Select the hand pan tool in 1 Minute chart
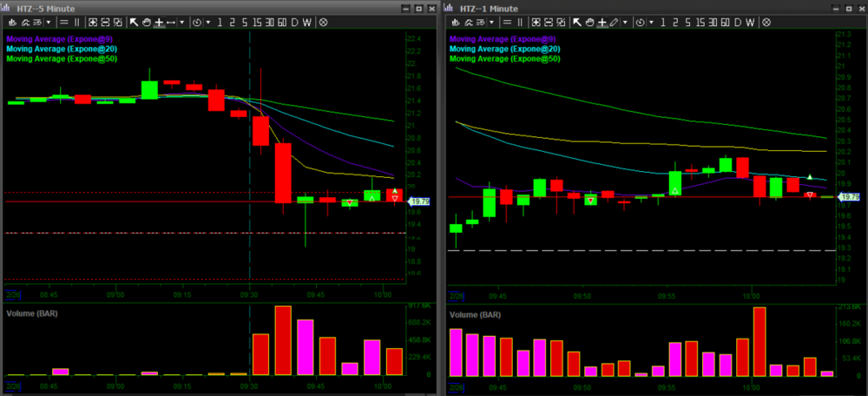This screenshot has width=868, height=396. [589, 21]
